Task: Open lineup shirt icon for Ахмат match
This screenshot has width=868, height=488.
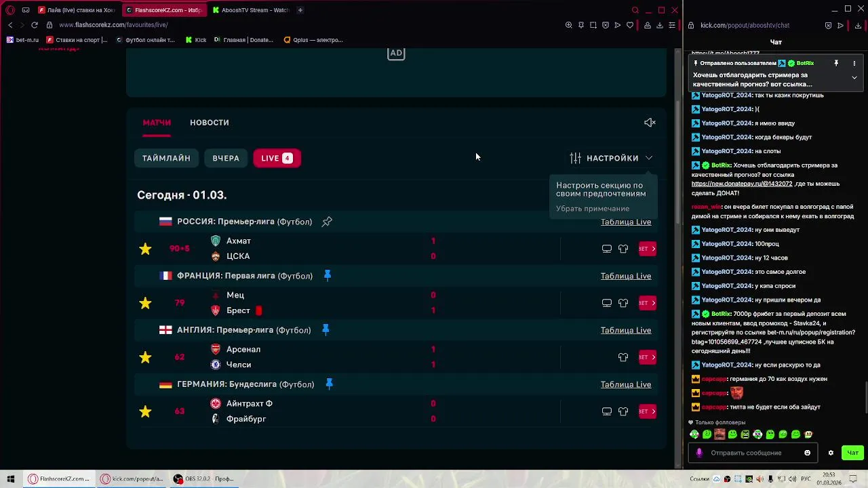Action: click(x=623, y=249)
